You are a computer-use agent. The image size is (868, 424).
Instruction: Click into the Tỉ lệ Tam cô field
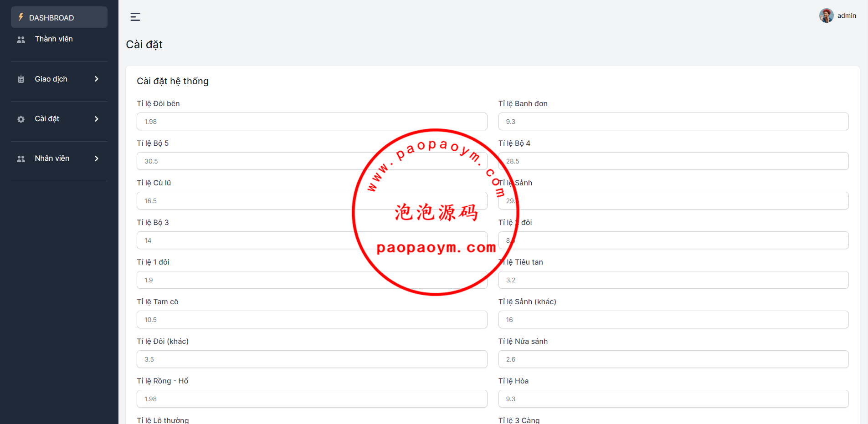pyautogui.click(x=312, y=320)
